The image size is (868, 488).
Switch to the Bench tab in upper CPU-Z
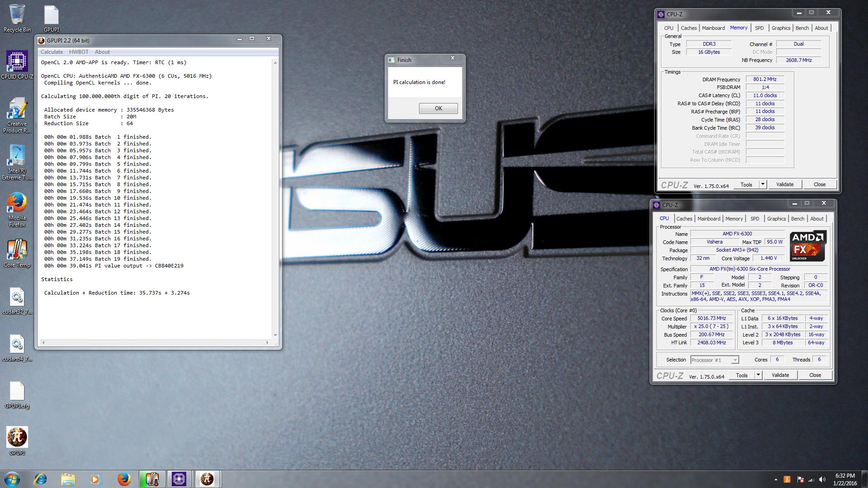click(802, 28)
